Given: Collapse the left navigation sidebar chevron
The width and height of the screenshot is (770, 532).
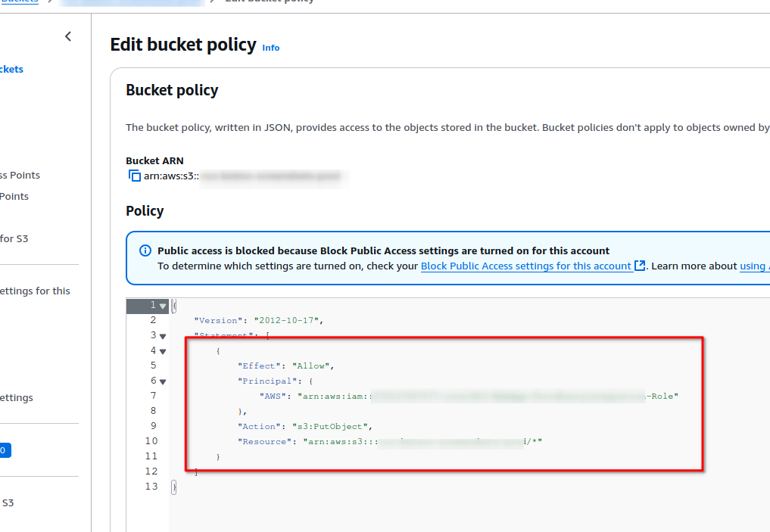Looking at the screenshot, I should pyautogui.click(x=68, y=36).
